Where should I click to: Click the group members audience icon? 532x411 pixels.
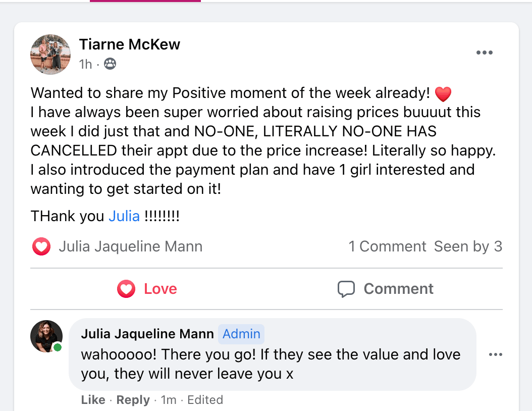click(110, 64)
